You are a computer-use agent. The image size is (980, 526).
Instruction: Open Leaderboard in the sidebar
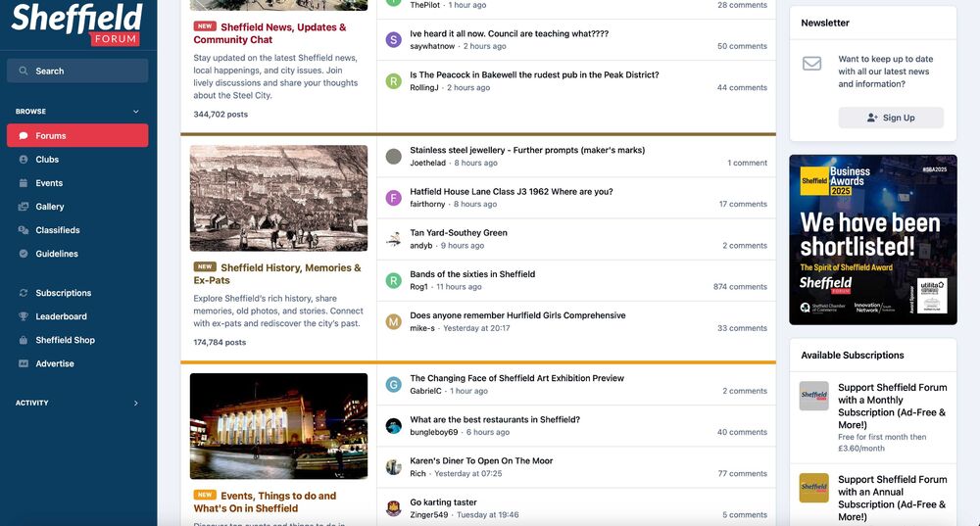click(61, 316)
